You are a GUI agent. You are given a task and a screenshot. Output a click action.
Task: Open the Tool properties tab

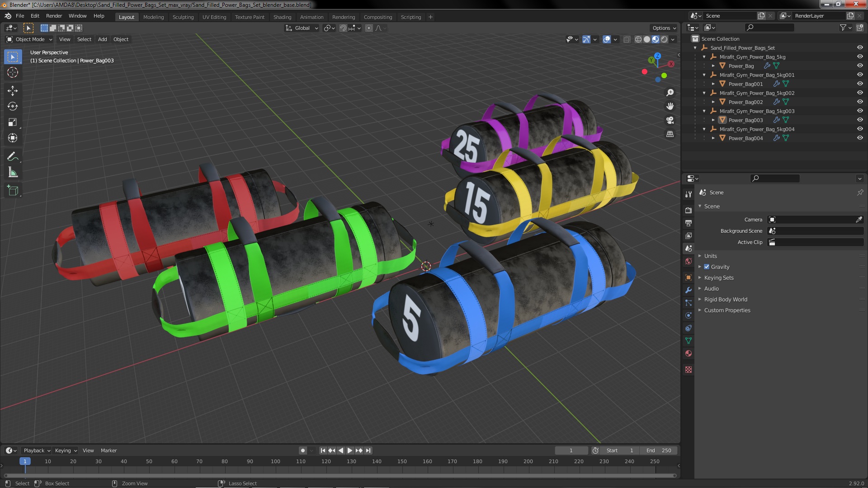point(689,194)
